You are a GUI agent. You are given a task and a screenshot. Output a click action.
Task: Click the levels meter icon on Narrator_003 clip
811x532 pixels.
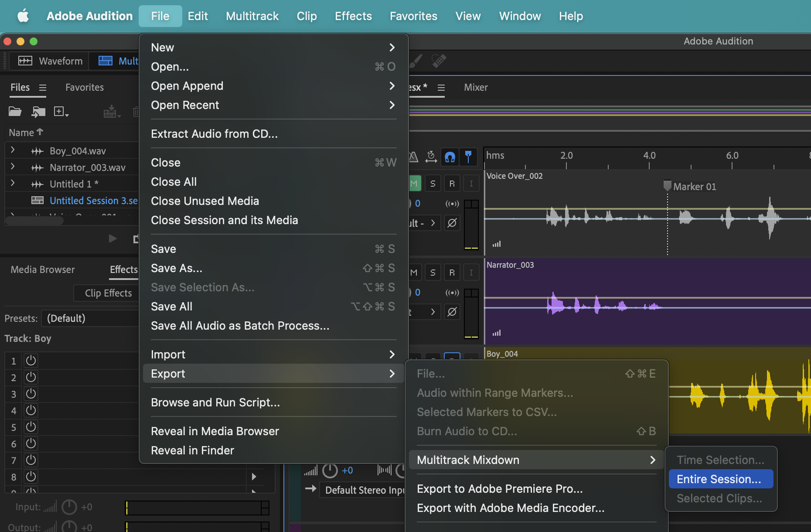coord(497,333)
